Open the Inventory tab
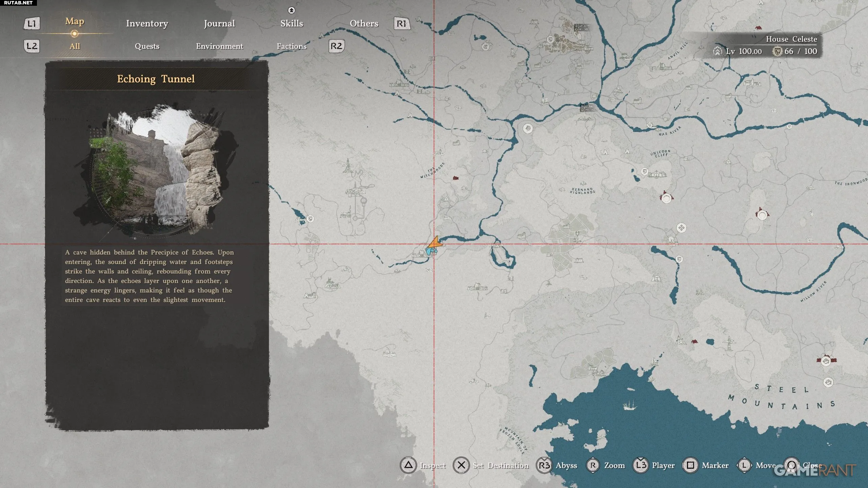This screenshot has height=488, width=868. pyautogui.click(x=147, y=23)
